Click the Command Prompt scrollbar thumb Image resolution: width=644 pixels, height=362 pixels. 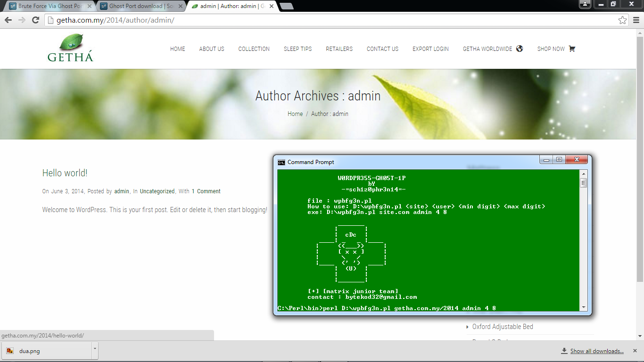pyautogui.click(x=584, y=183)
